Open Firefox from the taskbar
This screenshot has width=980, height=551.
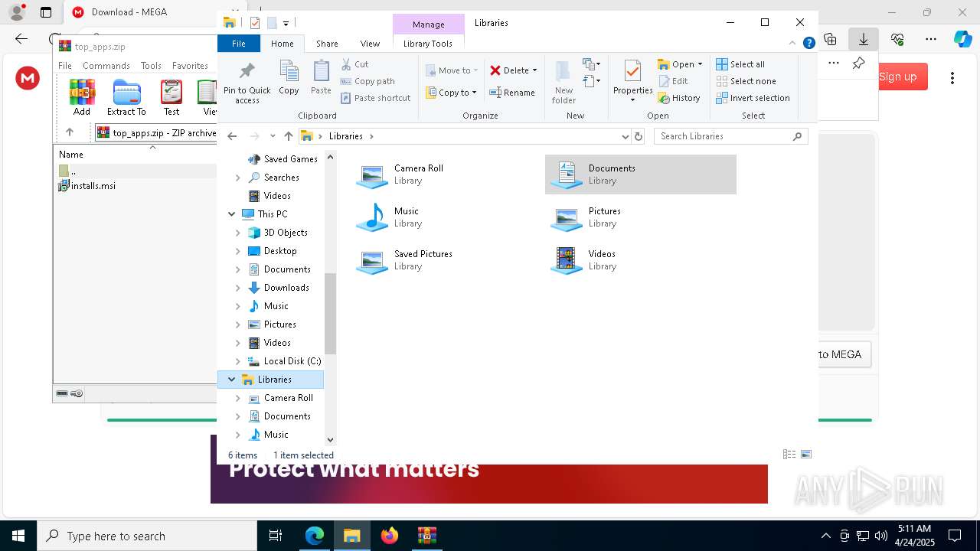(390, 536)
